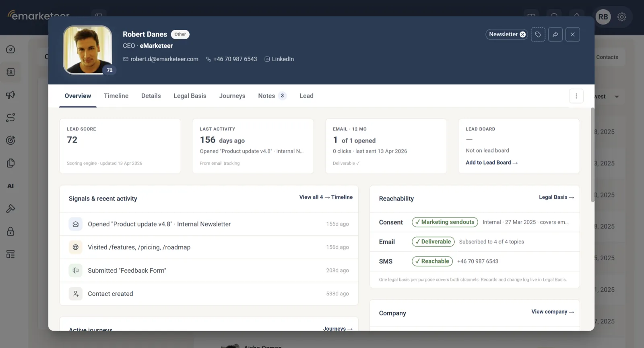
Task: Click the Other contact type badge
Action: (180, 35)
